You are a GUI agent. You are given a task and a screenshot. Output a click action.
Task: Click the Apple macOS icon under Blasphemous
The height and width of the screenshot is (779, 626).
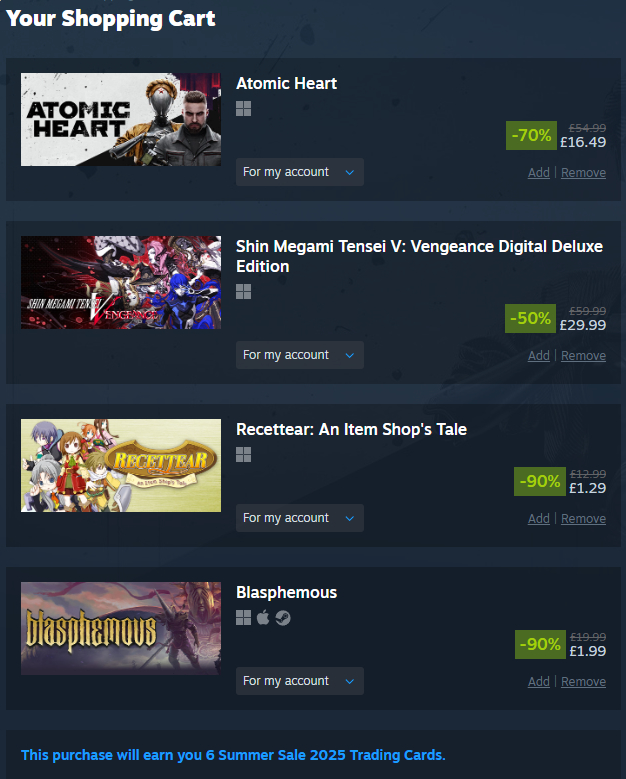tap(263, 618)
